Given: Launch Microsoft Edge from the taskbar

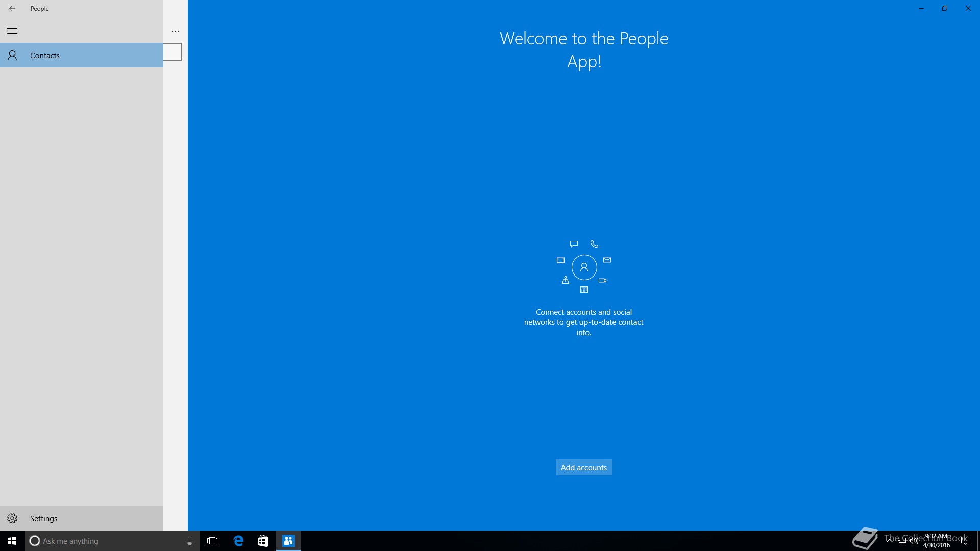Looking at the screenshot, I should [x=238, y=541].
